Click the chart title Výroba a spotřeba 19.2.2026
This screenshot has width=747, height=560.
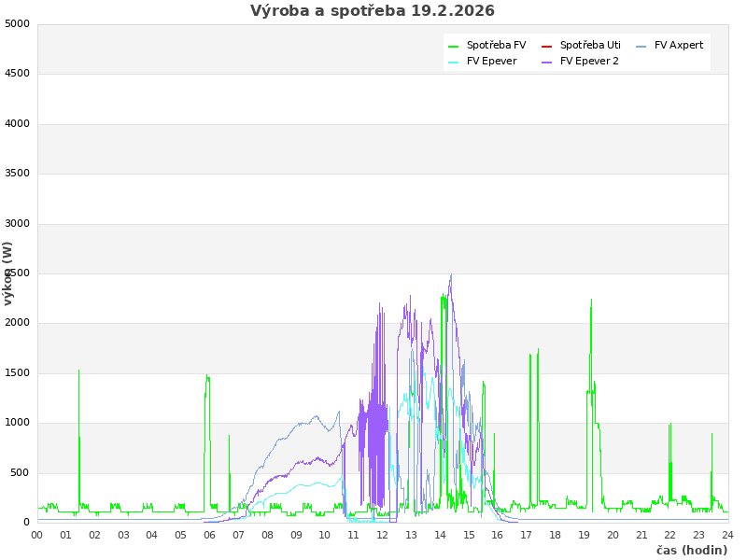(x=373, y=11)
